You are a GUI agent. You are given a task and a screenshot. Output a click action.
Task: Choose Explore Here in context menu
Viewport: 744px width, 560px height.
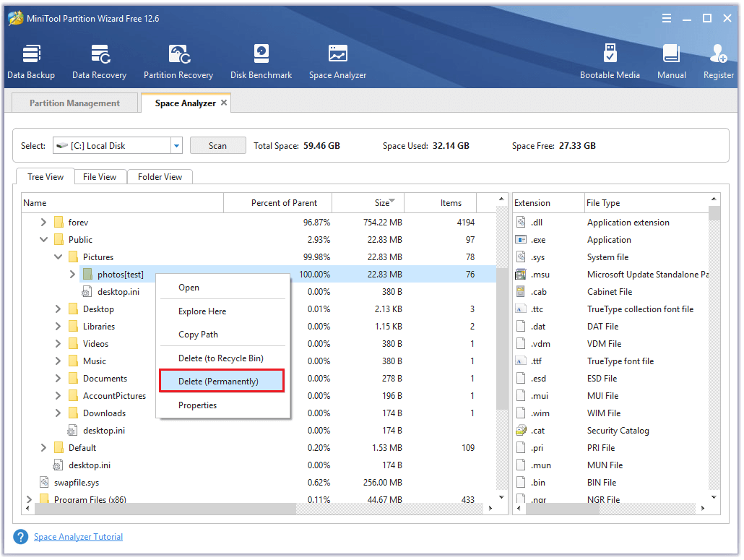click(x=222, y=311)
